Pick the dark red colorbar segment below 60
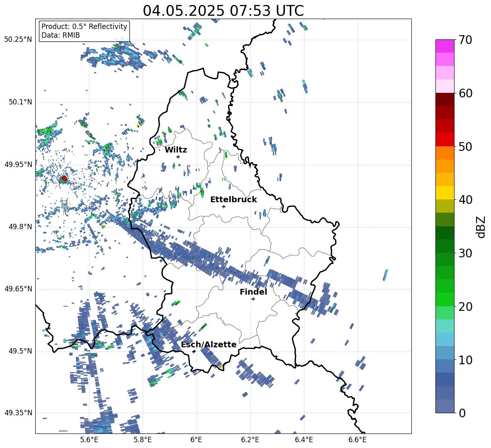Image resolution: width=491 pixels, height=448 pixels. pyautogui.click(x=445, y=99)
